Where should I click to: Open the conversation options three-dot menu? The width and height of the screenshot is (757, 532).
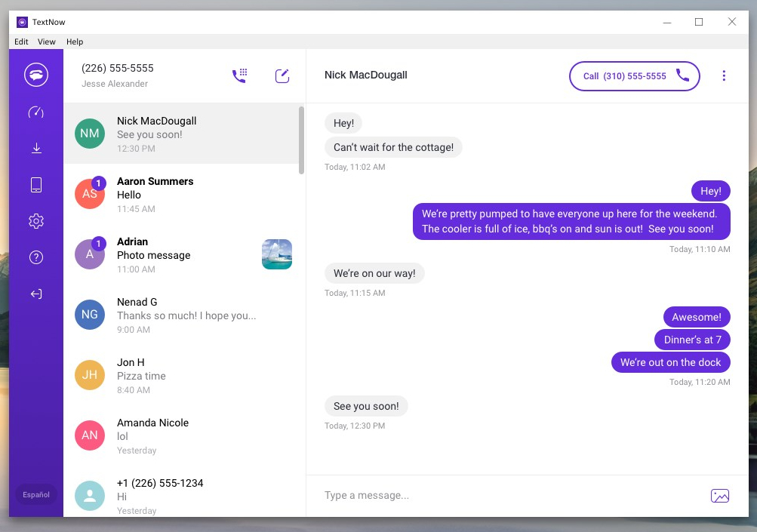[724, 75]
